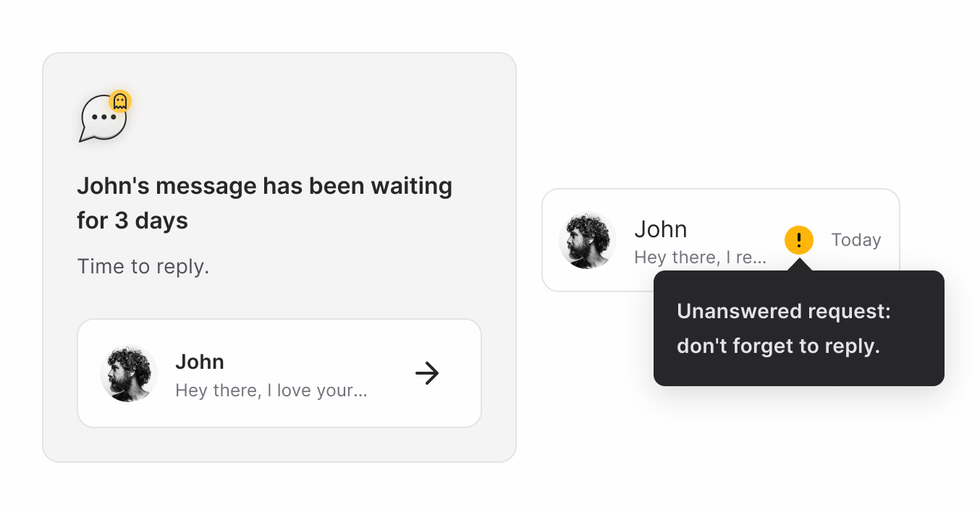
Task: Click the tooltip pointer arrow
Action: coord(798,266)
